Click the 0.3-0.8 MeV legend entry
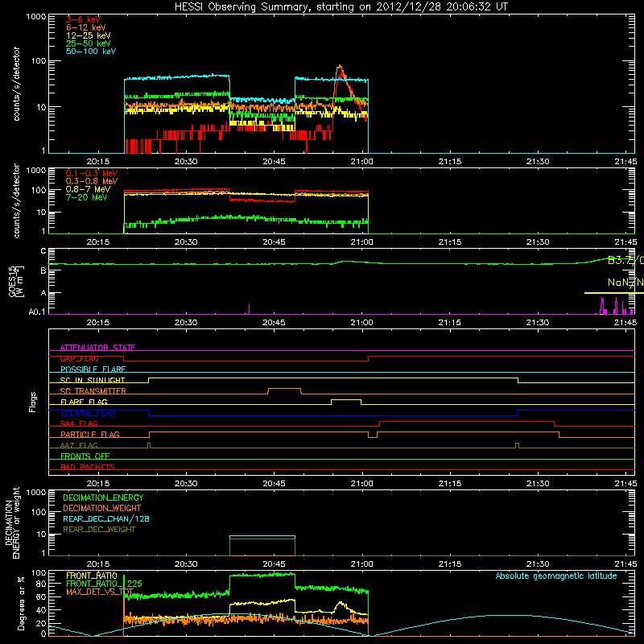Screen dimensions: 644x644 92,181
